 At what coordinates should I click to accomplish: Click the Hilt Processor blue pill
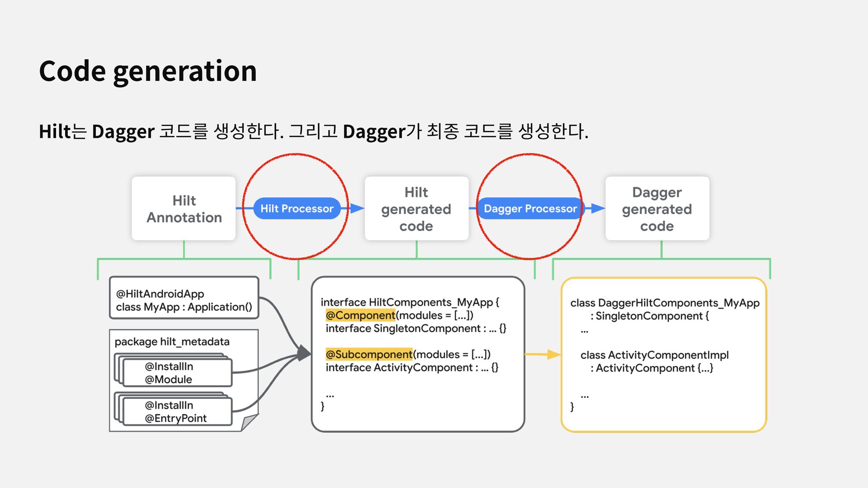click(x=297, y=208)
